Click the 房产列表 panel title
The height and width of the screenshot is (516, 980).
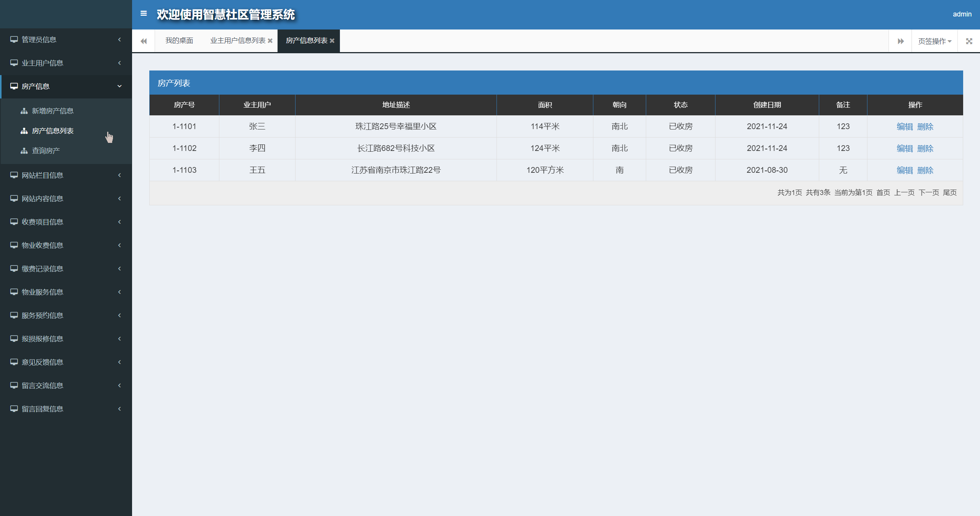tap(174, 83)
